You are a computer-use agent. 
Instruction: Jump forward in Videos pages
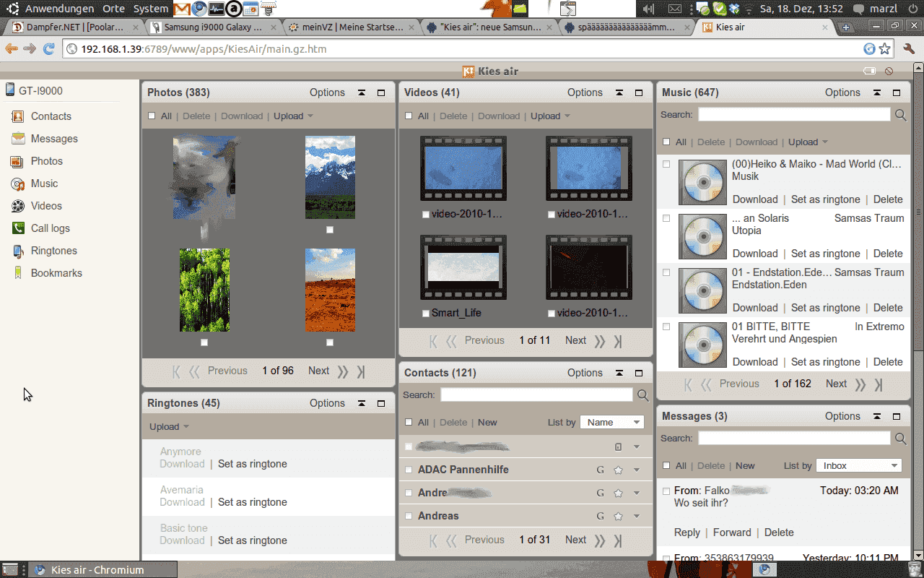click(600, 341)
